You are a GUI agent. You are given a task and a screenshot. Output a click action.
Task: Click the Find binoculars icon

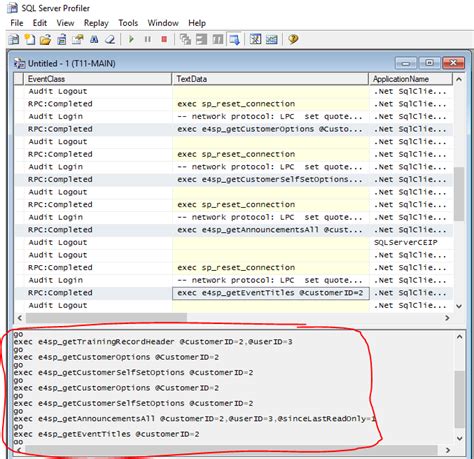[x=94, y=39]
